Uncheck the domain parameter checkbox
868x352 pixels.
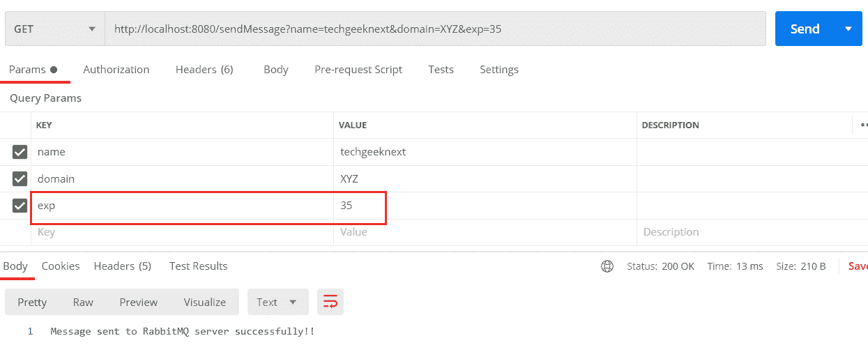pos(20,179)
